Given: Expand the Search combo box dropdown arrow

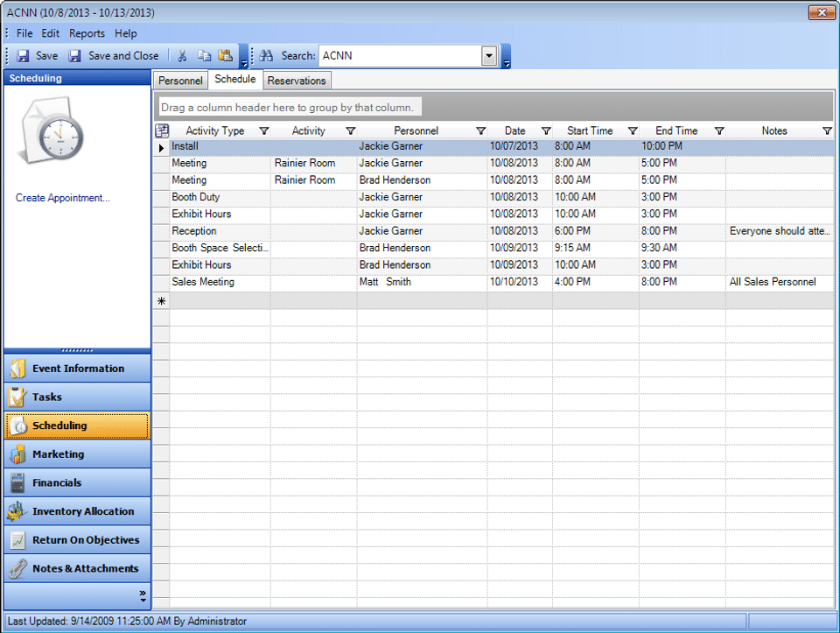Looking at the screenshot, I should 489,56.
